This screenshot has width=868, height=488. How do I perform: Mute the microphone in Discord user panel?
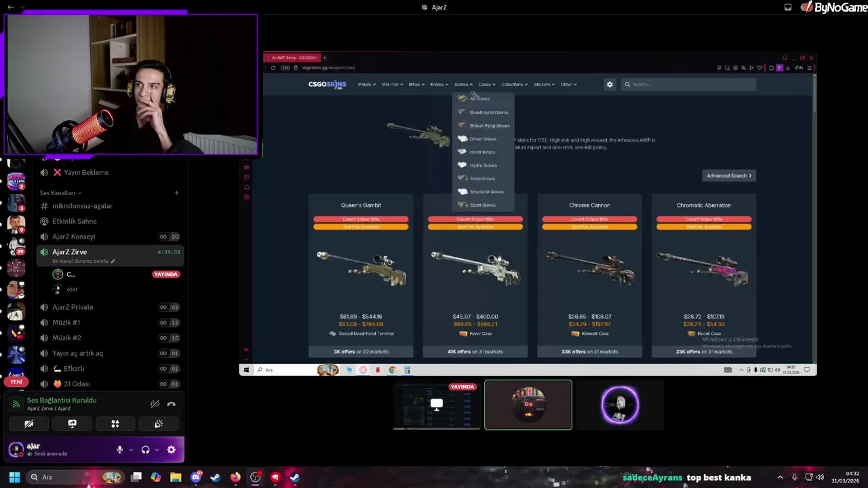point(119,449)
